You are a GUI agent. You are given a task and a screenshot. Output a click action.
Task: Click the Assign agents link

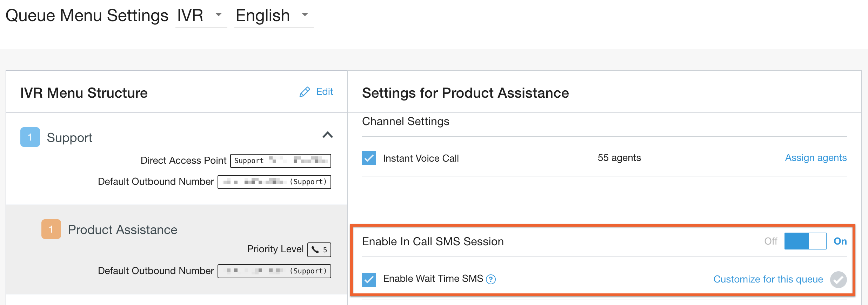pyautogui.click(x=816, y=158)
